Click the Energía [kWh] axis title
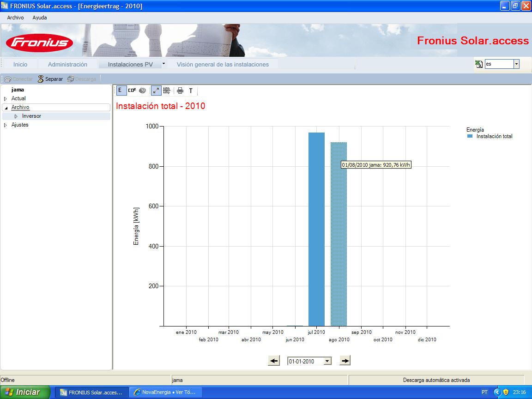Image resolution: width=532 pixels, height=399 pixels. 136,226
